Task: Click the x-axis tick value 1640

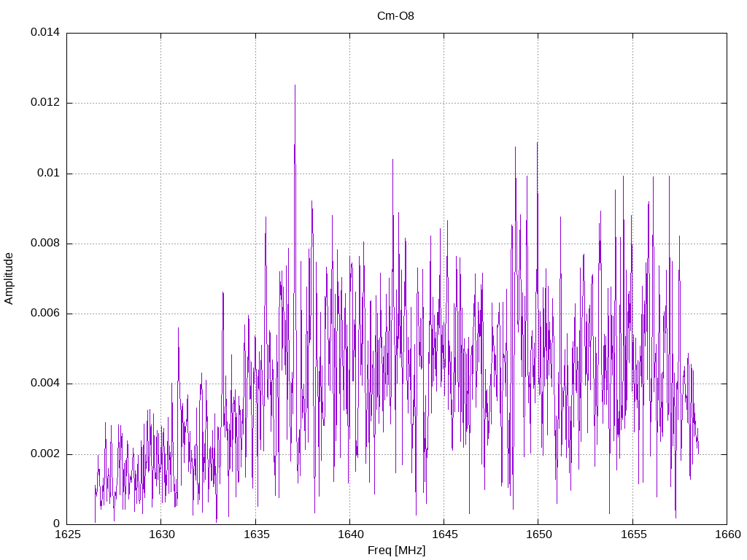Action: [350, 534]
